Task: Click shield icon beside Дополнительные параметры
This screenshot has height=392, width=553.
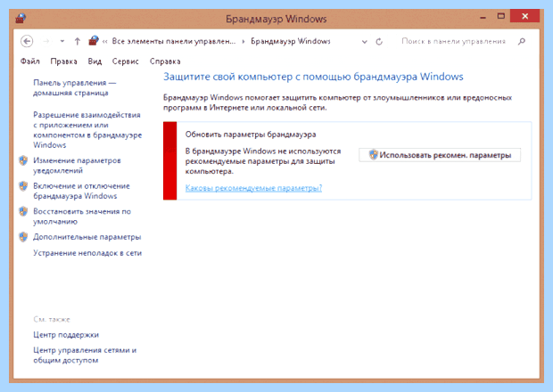Action: pos(23,237)
